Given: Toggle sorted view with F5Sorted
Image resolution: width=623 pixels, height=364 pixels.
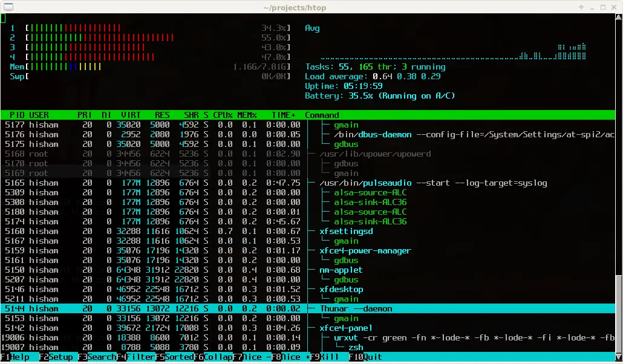Looking at the screenshot, I should click(x=174, y=357).
